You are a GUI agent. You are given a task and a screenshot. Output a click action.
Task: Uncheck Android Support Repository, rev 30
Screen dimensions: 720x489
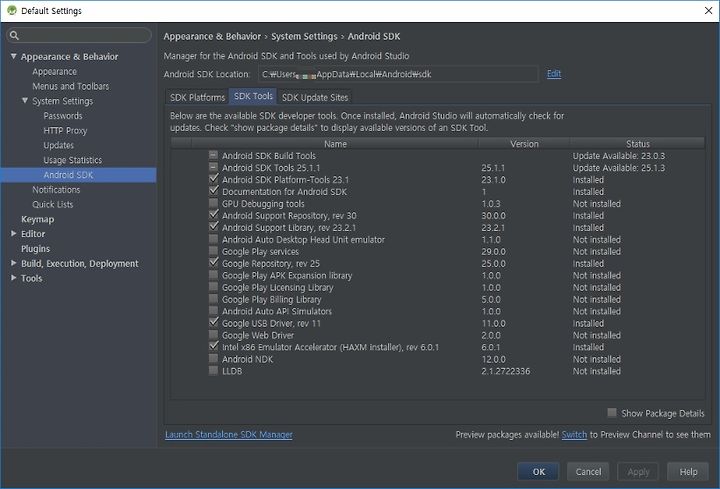213,215
